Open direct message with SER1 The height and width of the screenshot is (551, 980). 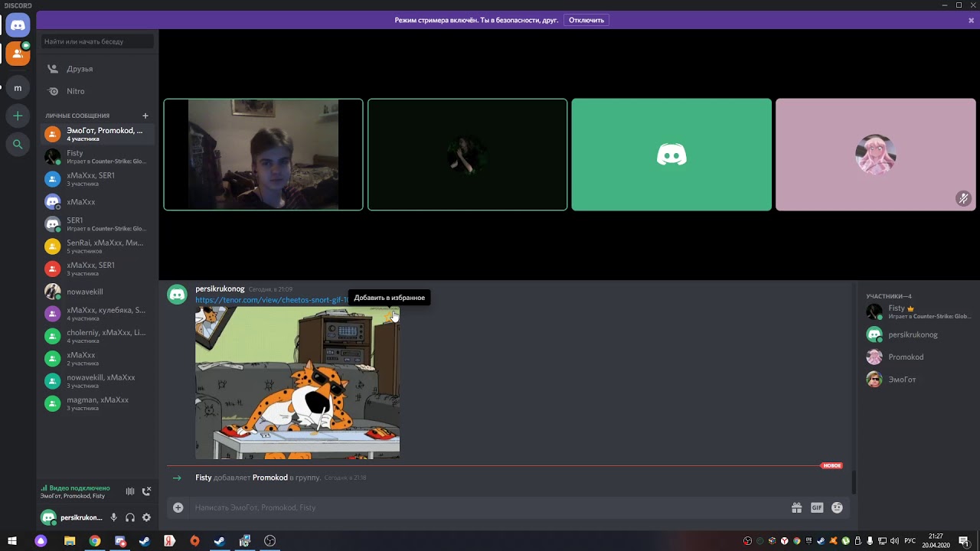97,224
